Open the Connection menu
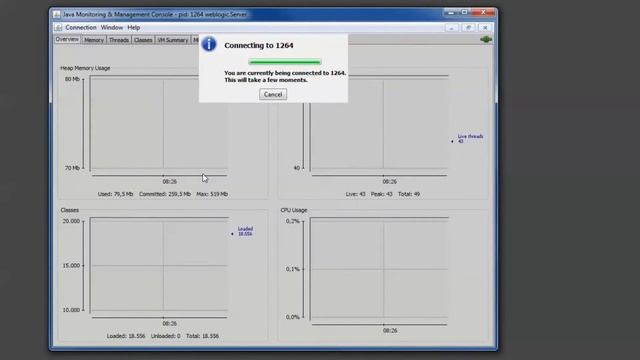 (81, 27)
